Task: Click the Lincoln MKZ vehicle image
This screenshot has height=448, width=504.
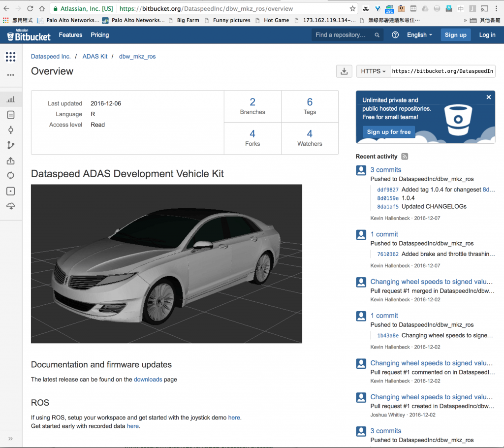Action: pos(166,264)
